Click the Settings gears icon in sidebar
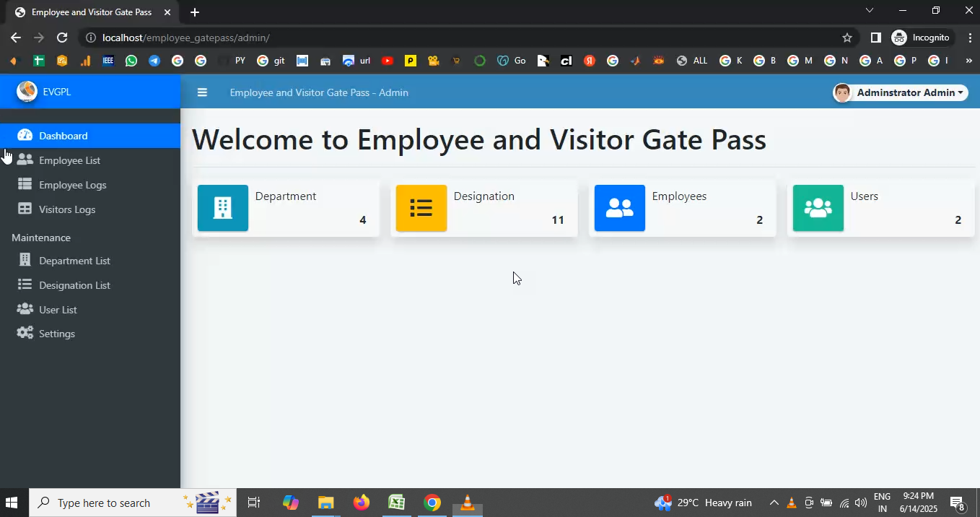The image size is (980, 517). coord(25,334)
